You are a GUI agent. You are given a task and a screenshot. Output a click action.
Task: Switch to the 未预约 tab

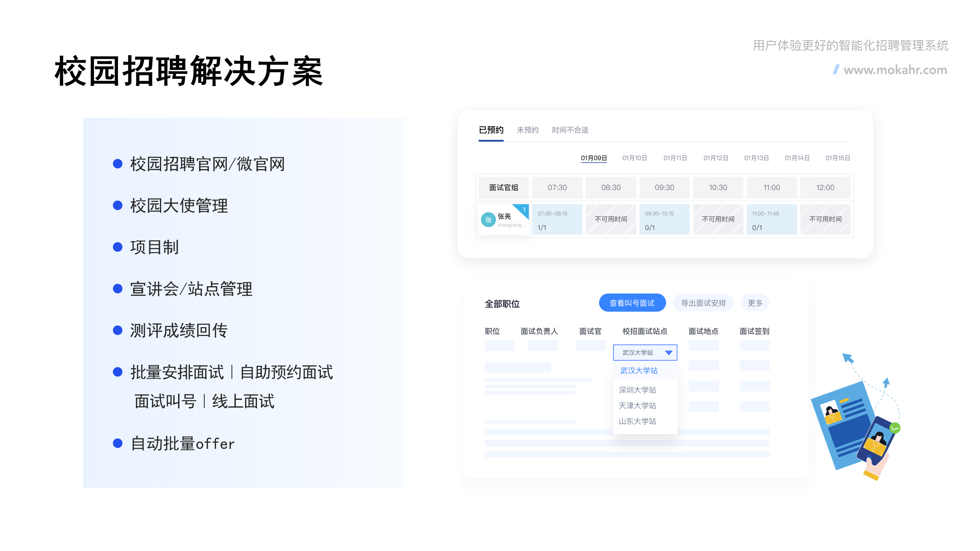tap(528, 130)
